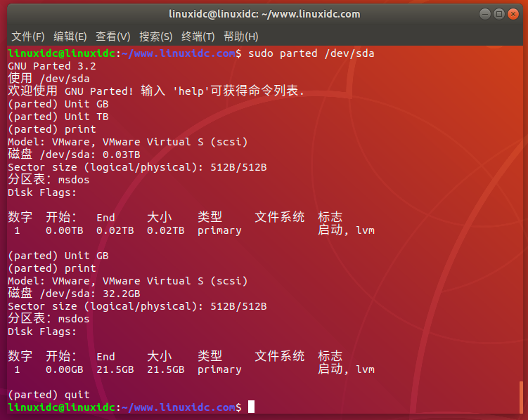Click '0.02TB' under the End column
The width and height of the screenshot is (528, 420).
(x=115, y=230)
